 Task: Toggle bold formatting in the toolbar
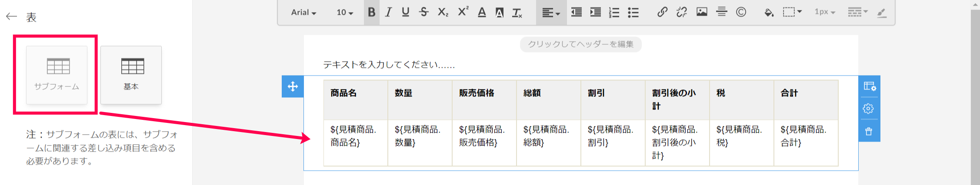click(371, 12)
